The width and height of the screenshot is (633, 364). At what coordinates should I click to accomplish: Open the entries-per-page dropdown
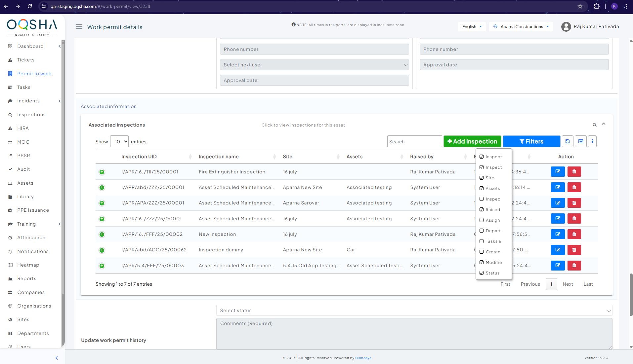tap(119, 142)
